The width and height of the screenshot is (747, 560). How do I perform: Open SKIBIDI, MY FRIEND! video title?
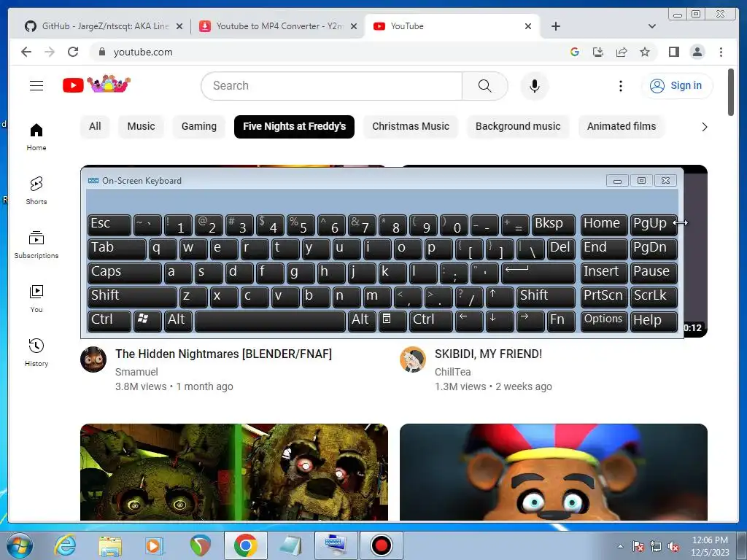click(488, 354)
